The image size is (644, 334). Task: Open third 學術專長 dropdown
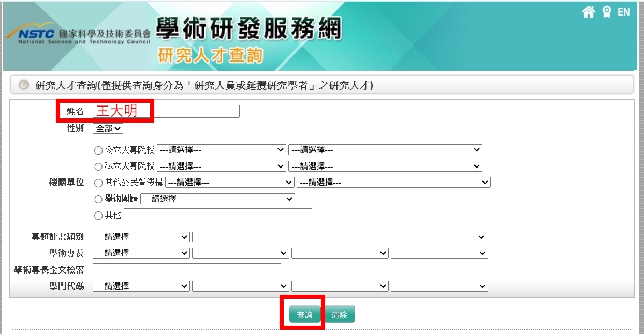(x=340, y=253)
